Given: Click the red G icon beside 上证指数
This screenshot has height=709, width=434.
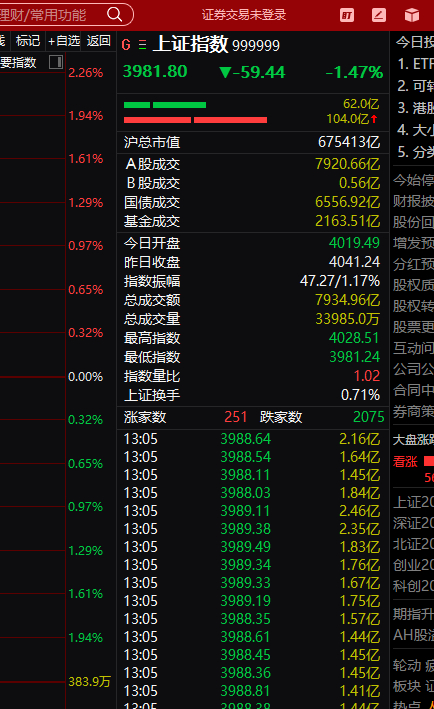Looking at the screenshot, I should (126, 45).
